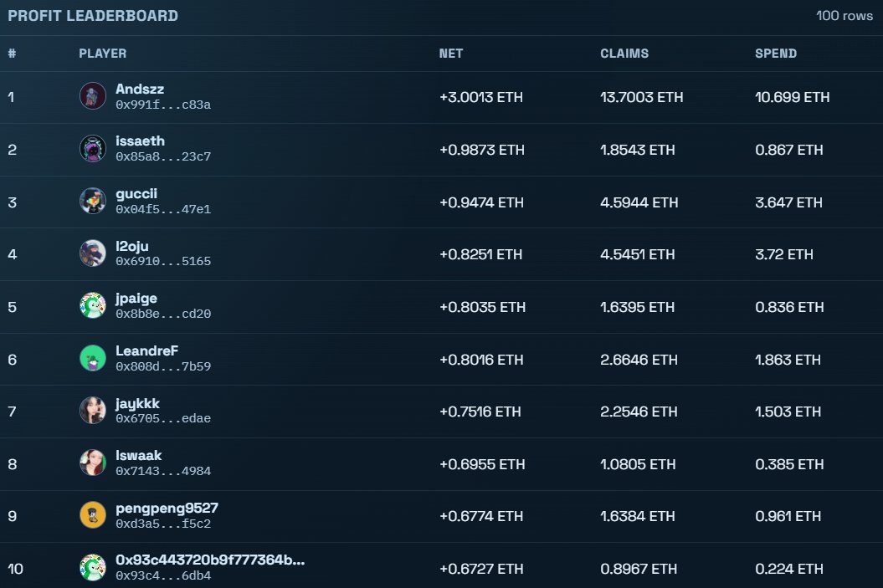
Task: Click claims value 2.6646 ETH
Action: [639, 360]
